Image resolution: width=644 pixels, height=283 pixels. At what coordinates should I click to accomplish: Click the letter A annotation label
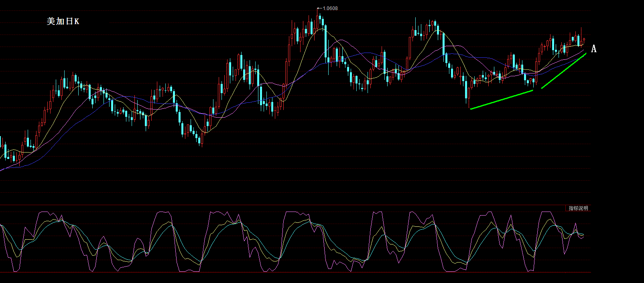tap(594, 49)
